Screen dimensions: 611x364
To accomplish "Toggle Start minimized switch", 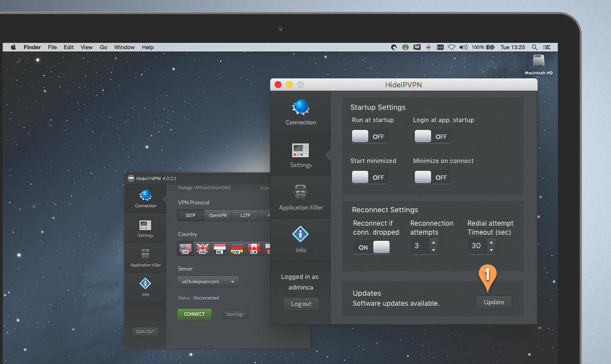I will 370,177.
